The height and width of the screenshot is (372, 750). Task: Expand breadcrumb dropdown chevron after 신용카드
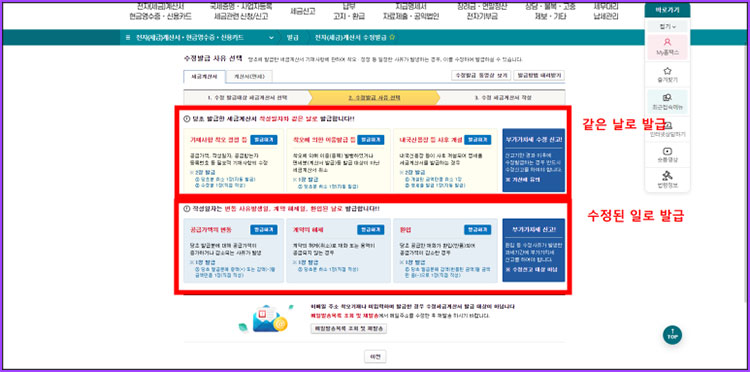tap(271, 37)
